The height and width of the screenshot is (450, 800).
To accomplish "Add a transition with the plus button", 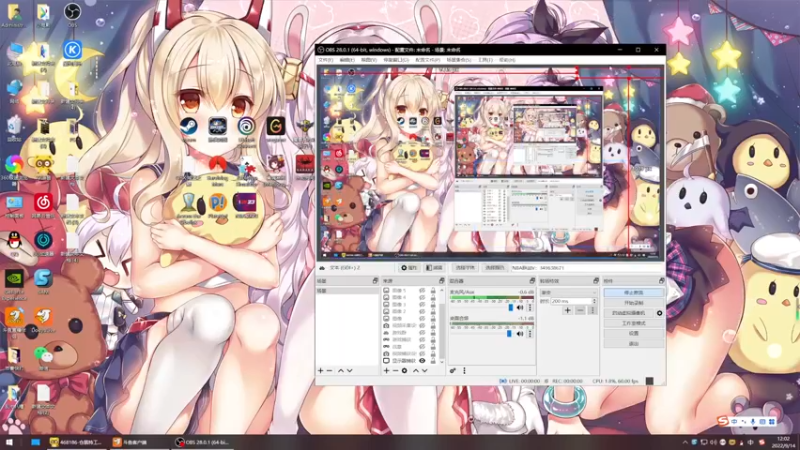I will point(567,310).
